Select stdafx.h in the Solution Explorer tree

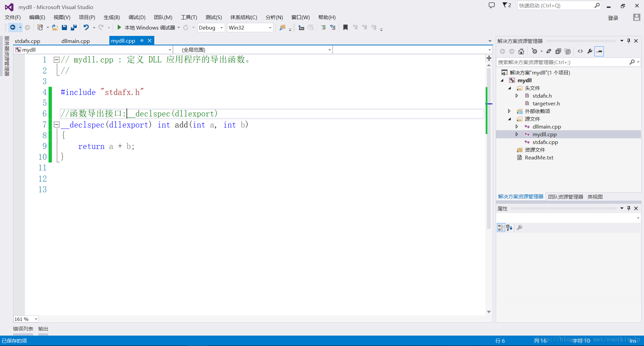coord(542,96)
